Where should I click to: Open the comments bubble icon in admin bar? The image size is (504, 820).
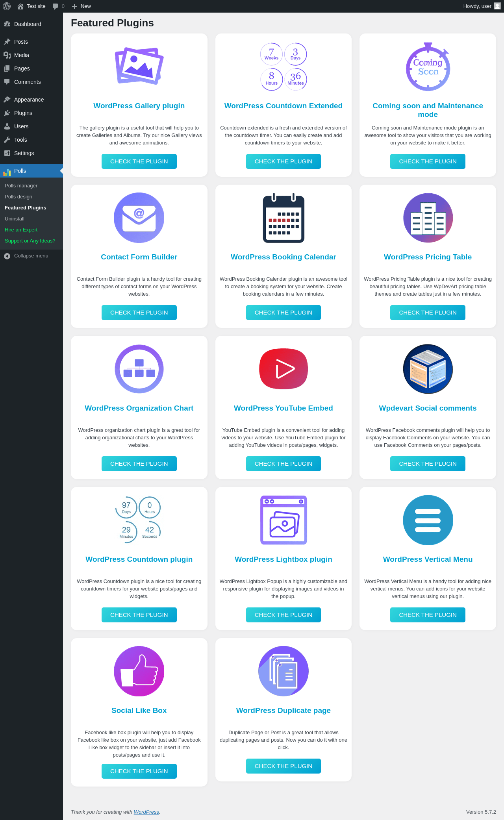(56, 6)
